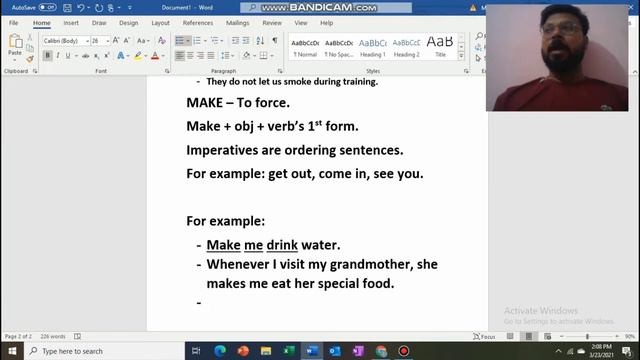This screenshot has width=640, height=360.
Task: Decrease the paragraph indent
Action: point(236,40)
